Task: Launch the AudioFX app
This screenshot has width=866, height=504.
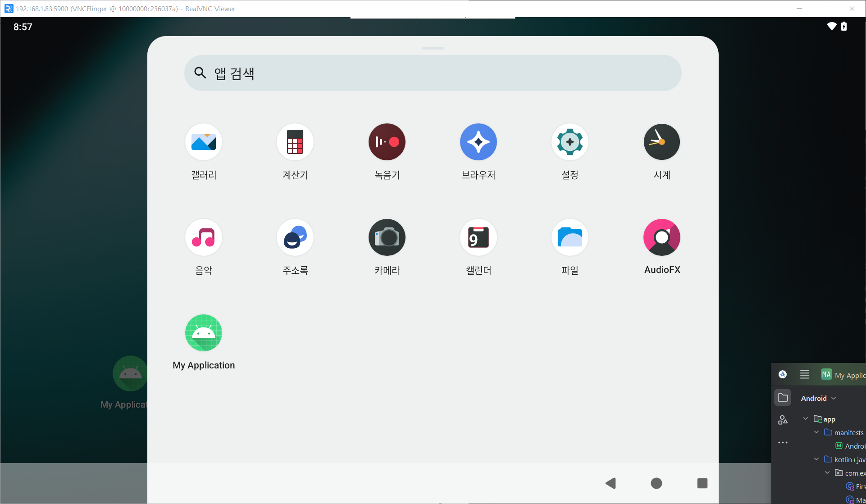Action: pyautogui.click(x=662, y=238)
